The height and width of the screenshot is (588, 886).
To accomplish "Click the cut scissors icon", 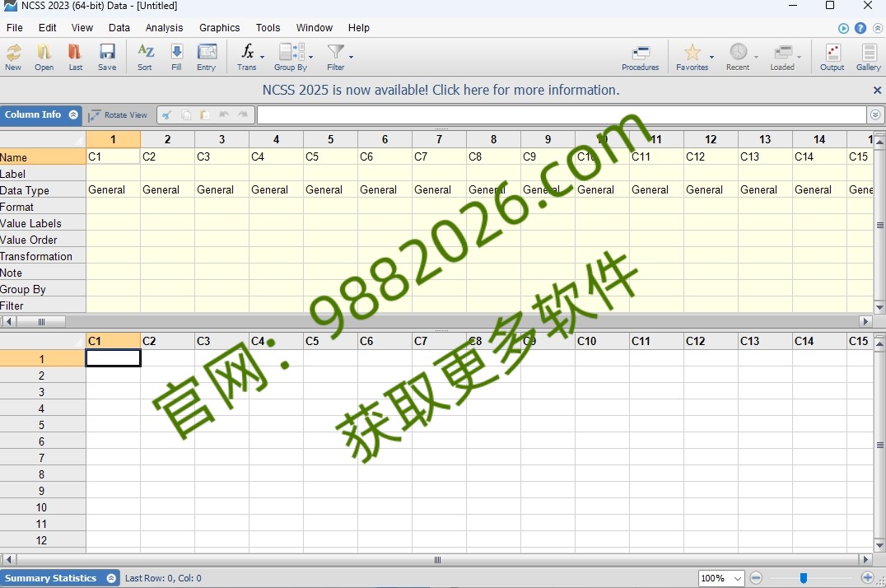I will [166, 114].
